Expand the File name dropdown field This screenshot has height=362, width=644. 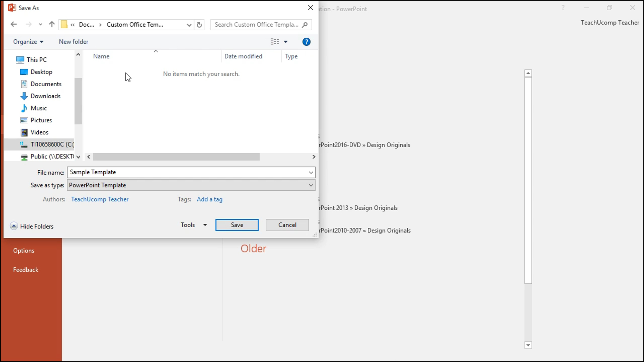pos(311,172)
